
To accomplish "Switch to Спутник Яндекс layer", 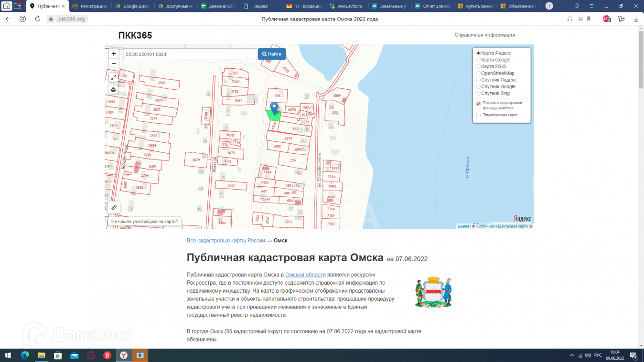I will [479, 80].
